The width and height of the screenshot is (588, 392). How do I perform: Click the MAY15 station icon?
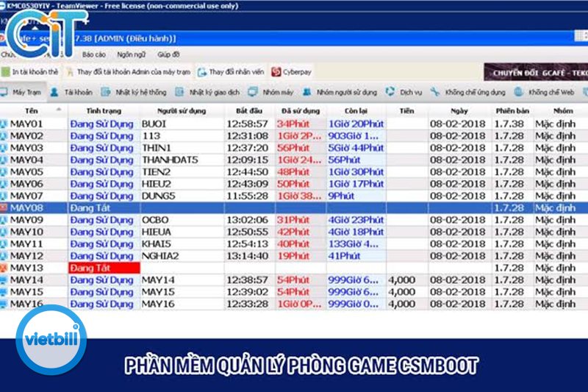tap(4, 292)
